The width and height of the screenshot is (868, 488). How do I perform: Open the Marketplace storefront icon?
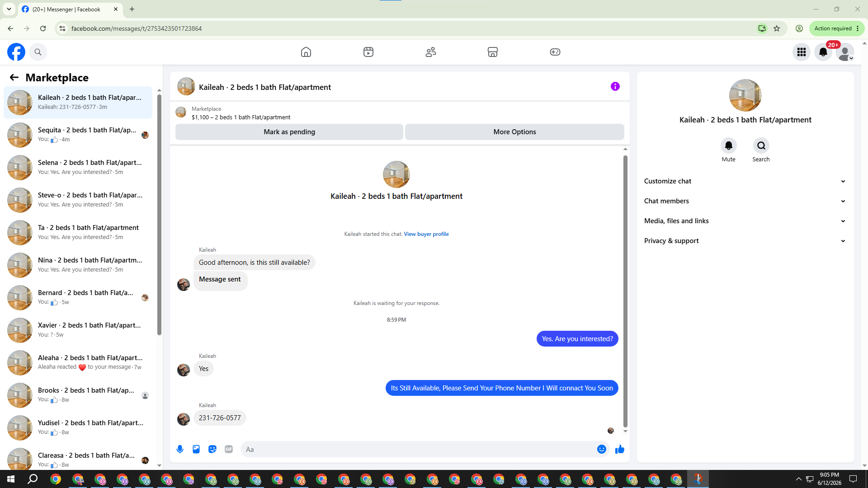point(493,52)
